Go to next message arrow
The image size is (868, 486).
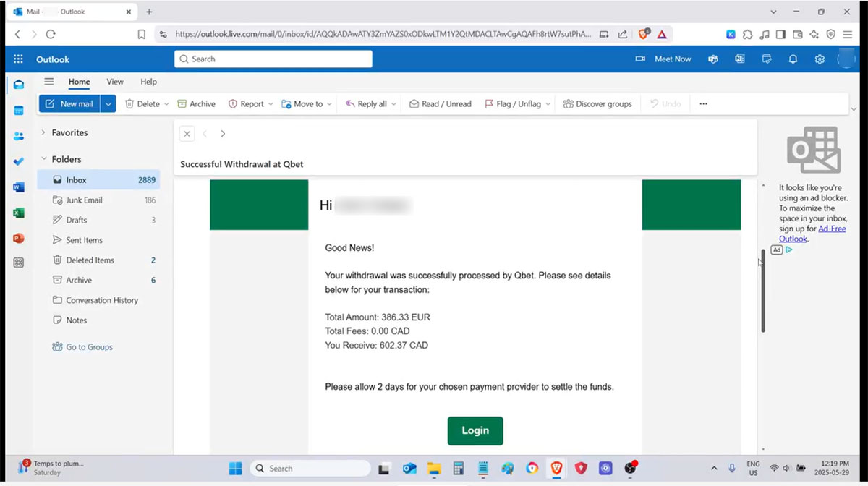[x=223, y=134]
